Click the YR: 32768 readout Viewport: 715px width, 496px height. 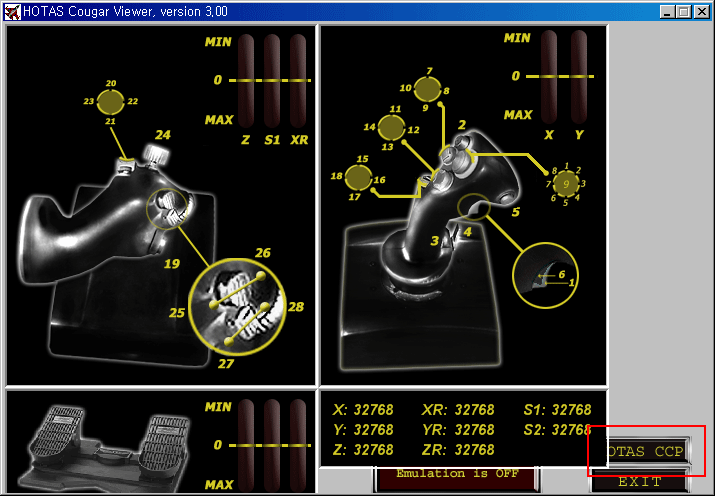(x=458, y=430)
